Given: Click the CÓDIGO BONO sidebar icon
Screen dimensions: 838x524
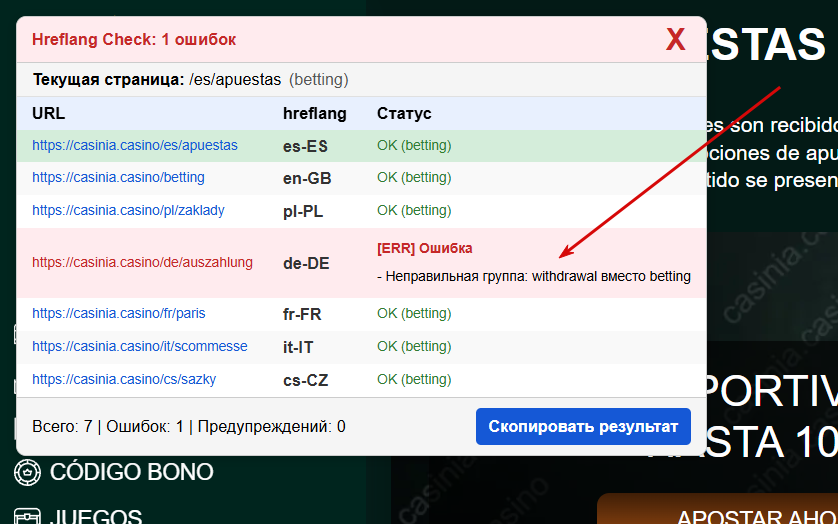Looking at the screenshot, I should 27,472.
